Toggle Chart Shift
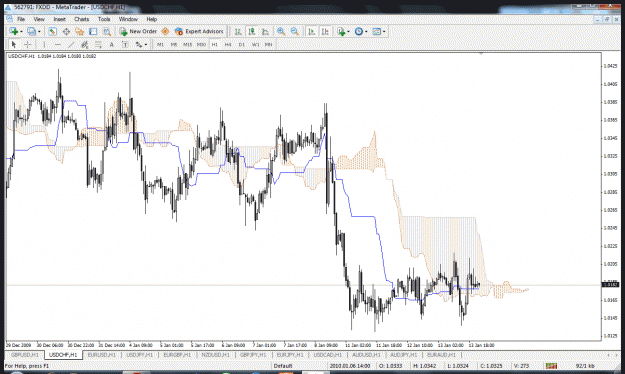 click(x=325, y=31)
